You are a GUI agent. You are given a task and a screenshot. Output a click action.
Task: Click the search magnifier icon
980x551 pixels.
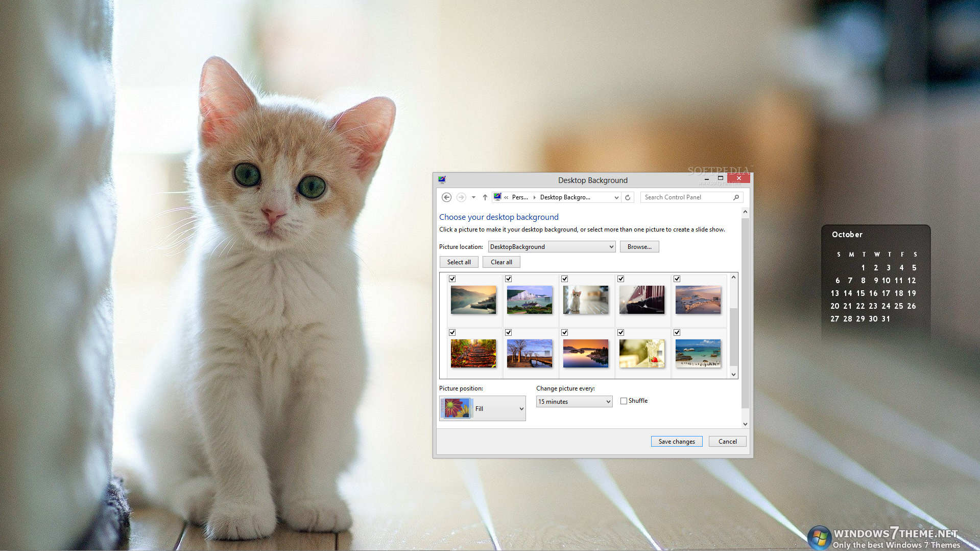point(736,197)
